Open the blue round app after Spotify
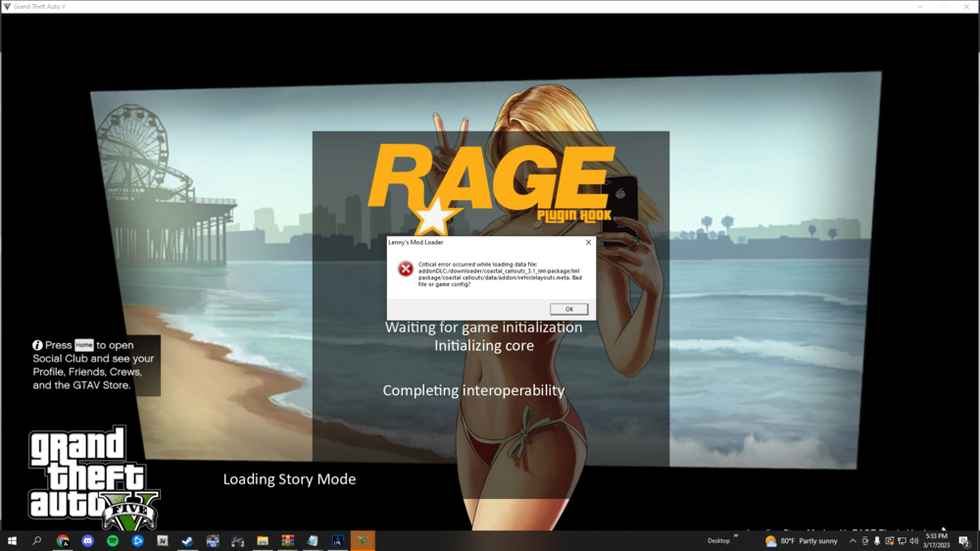Viewport: 980px width, 551px height. [137, 541]
